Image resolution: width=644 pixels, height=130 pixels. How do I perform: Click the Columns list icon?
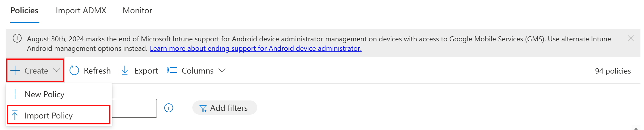(x=172, y=70)
